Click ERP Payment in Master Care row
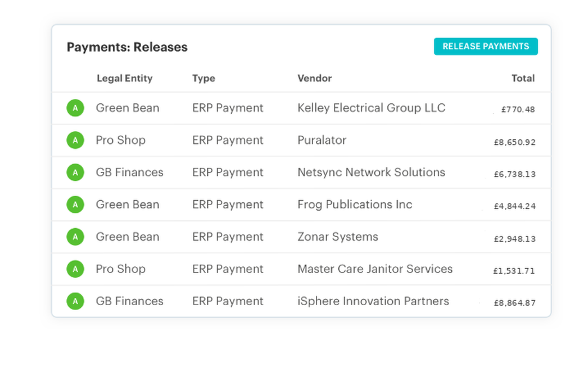Viewport: 588px width, 386px height. coord(228,269)
